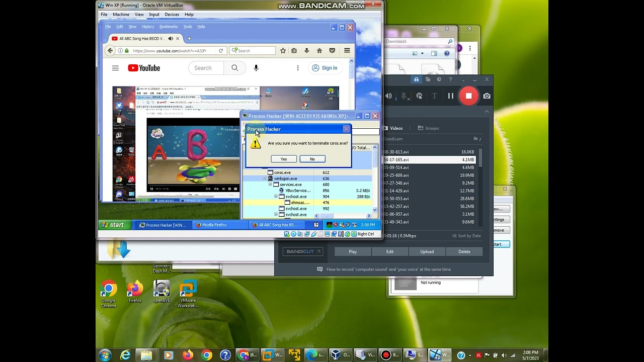Screen dimensions: 644x362
Task: Open the VirtualBox Devices menu
Action: tap(172, 15)
